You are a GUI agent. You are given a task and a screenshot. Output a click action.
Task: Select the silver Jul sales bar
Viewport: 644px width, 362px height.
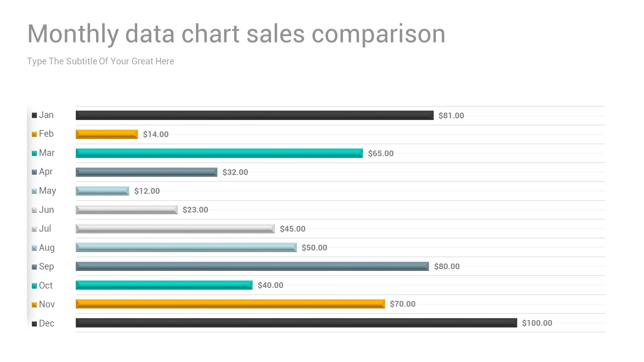[175, 229]
